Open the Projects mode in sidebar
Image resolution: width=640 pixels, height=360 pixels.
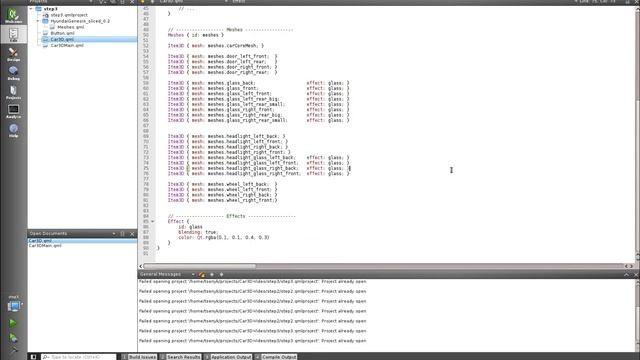(x=13, y=92)
